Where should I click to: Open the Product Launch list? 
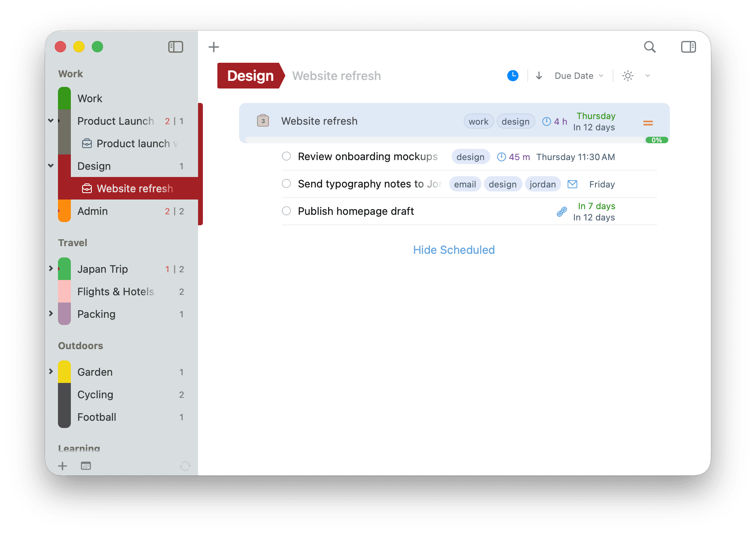(128, 121)
